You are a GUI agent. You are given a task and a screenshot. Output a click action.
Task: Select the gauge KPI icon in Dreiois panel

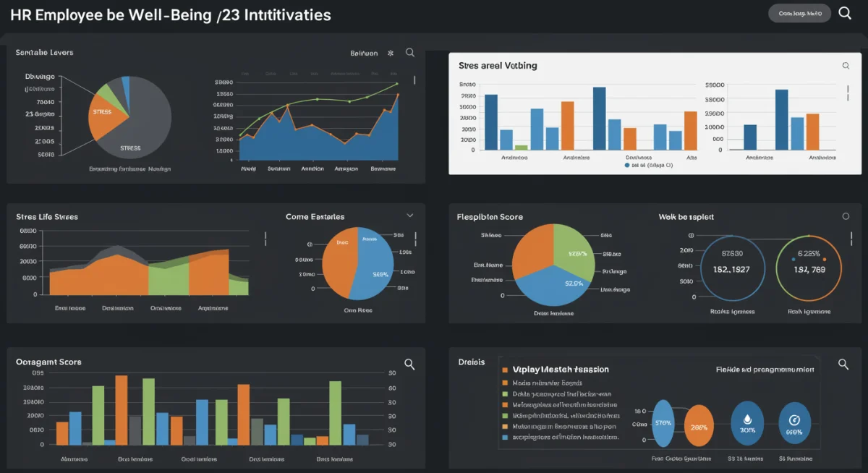(x=795, y=421)
